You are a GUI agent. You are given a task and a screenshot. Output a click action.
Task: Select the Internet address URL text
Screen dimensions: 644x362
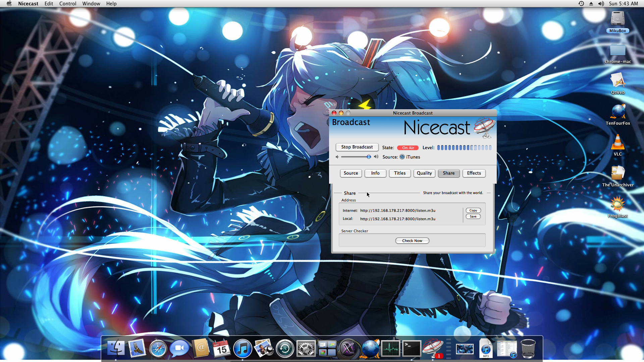click(x=398, y=210)
